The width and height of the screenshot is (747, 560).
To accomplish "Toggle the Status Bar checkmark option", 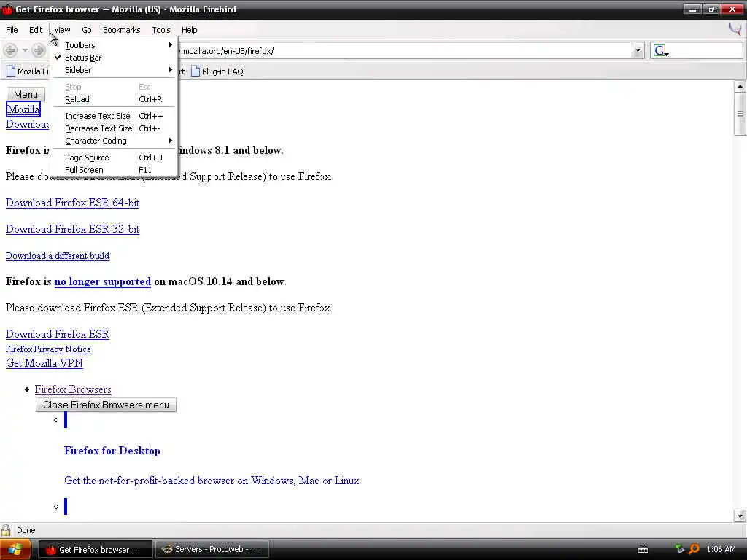I will click(115, 58).
